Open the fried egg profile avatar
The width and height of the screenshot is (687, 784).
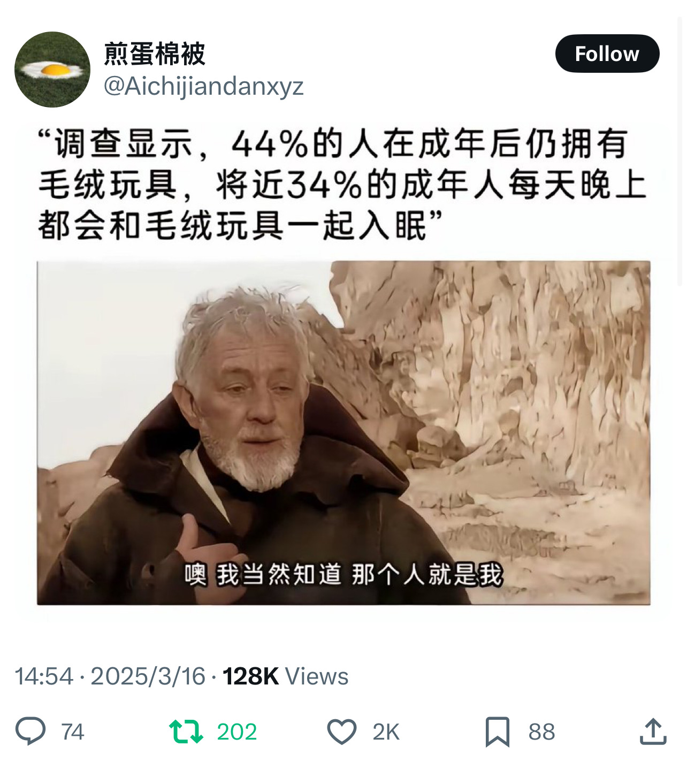(x=52, y=70)
